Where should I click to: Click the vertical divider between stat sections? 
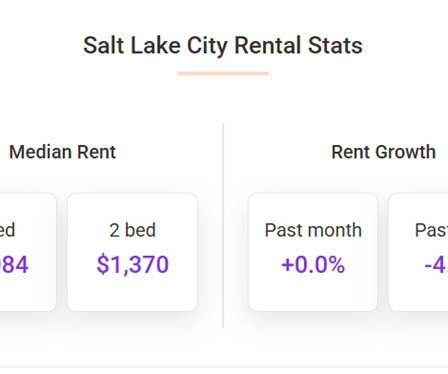pos(223,226)
